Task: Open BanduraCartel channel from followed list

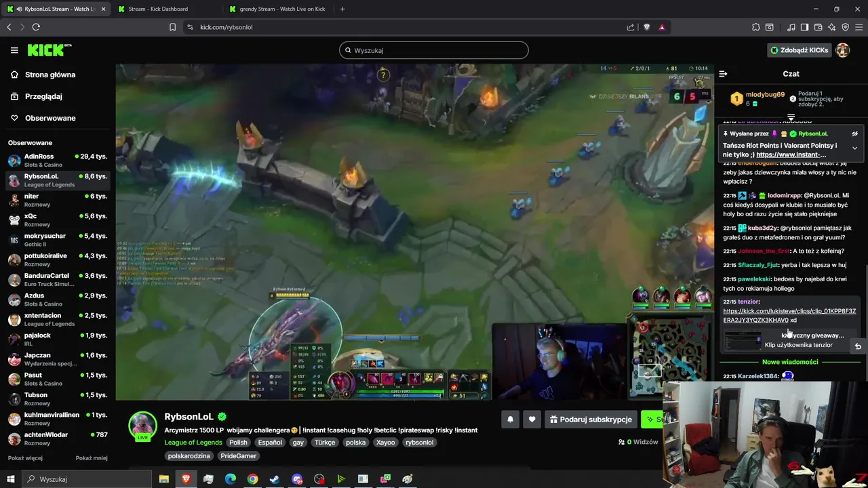Action: click(x=57, y=279)
